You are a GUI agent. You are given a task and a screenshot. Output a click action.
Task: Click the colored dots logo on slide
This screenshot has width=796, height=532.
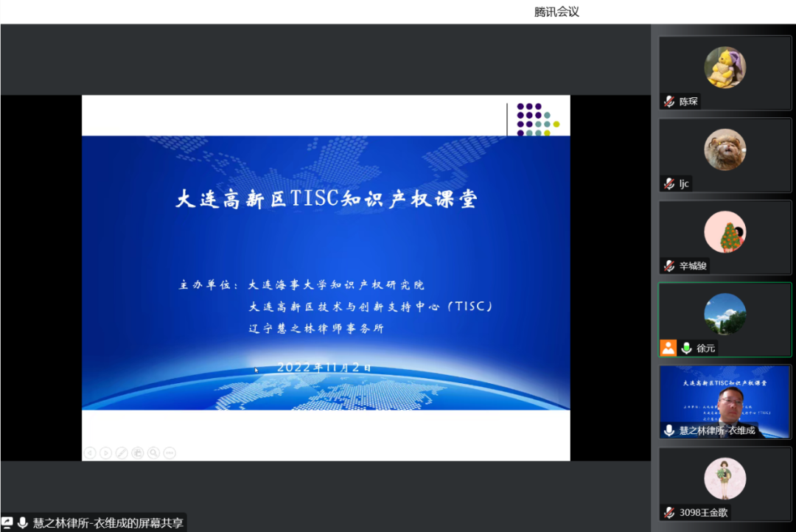tap(538, 119)
